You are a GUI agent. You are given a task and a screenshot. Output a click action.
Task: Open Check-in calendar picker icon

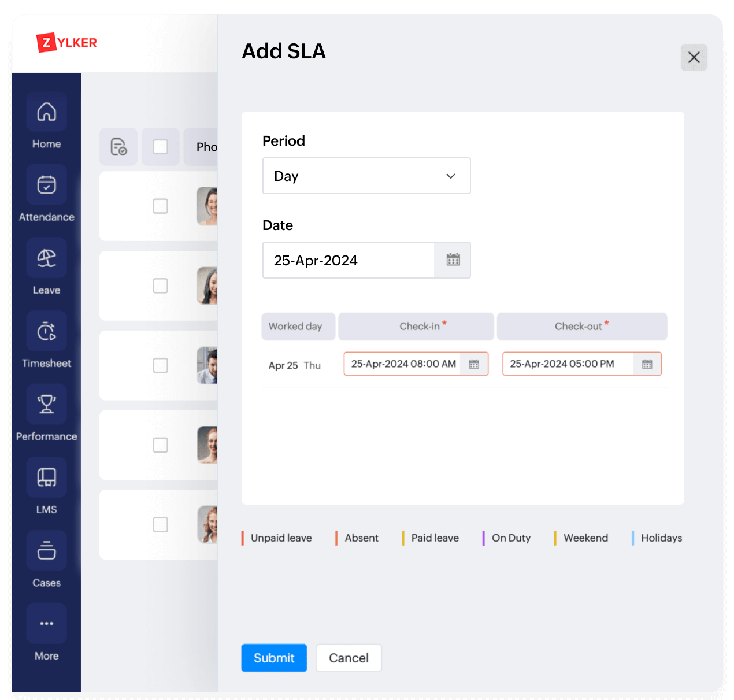pyautogui.click(x=474, y=364)
